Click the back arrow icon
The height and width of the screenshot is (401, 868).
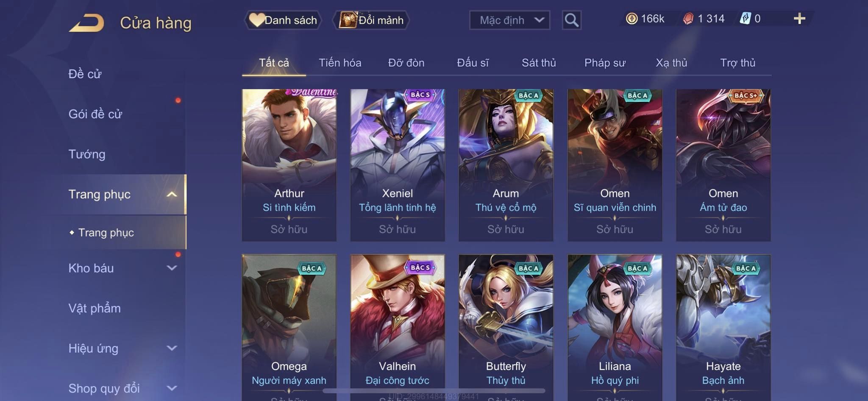(87, 22)
